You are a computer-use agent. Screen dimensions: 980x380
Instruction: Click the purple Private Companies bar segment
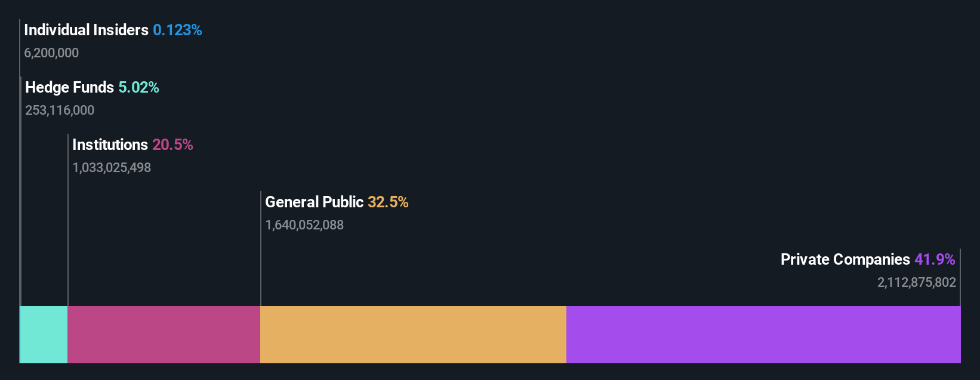point(763,335)
